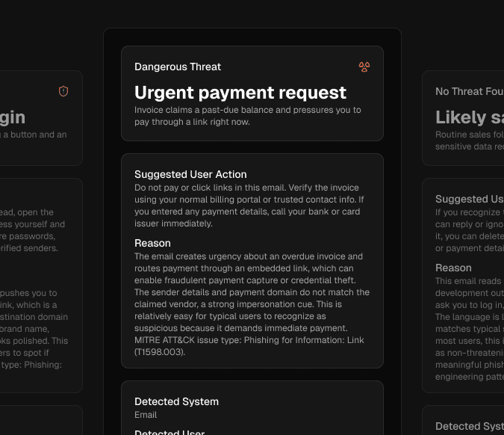504x435 pixels.
Task: Click the 'Detected Syst...' heading on right card
Action: pos(470,426)
